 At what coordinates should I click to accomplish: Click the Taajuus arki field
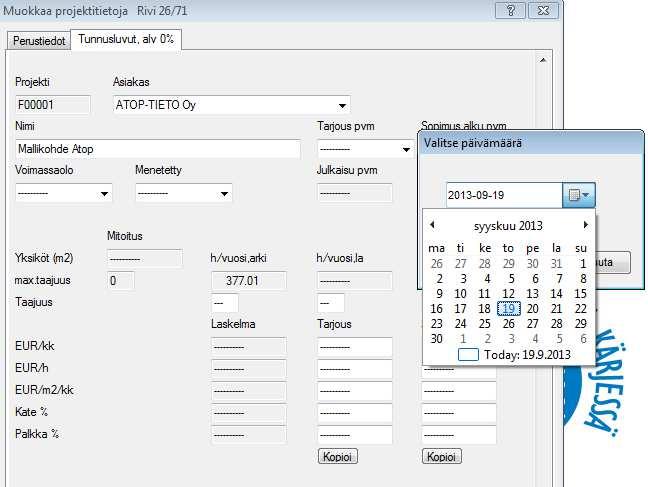tap(224, 303)
